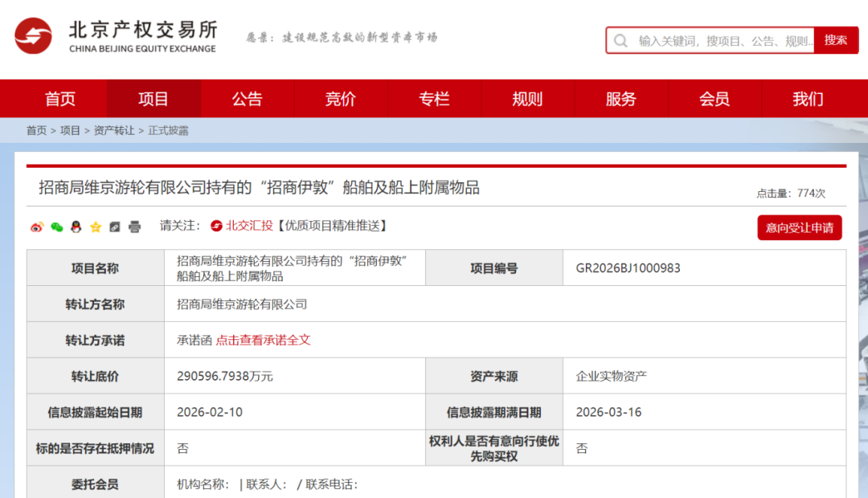Favorite the listing using the star icon
The height and width of the screenshot is (498, 868).
click(95, 227)
